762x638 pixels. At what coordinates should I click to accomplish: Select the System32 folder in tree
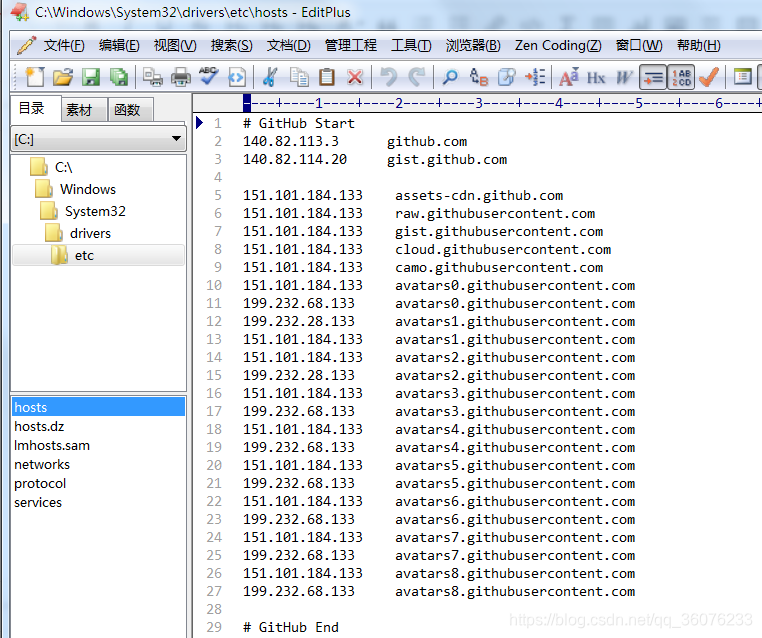pyautogui.click(x=95, y=211)
